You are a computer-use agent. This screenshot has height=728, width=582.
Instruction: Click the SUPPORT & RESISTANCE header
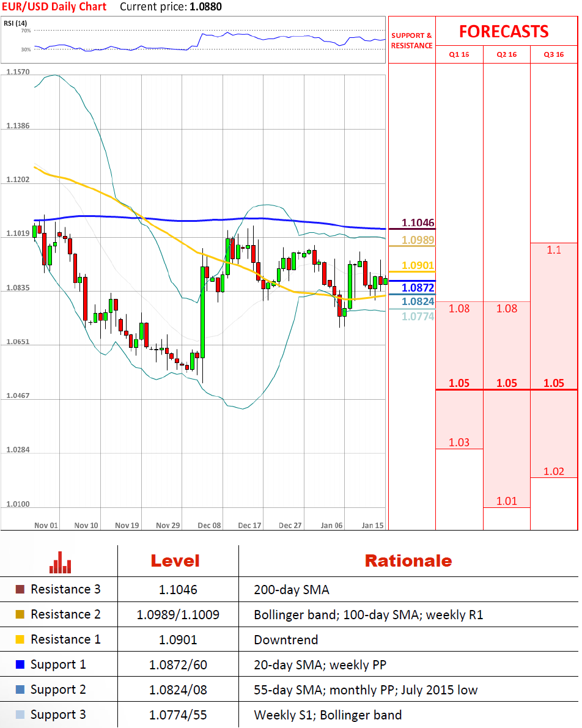[x=411, y=40]
